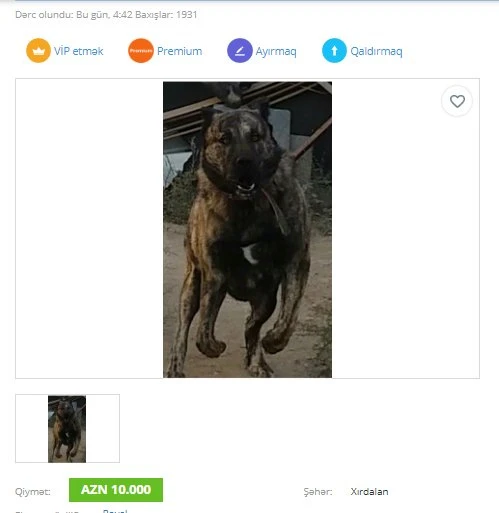Click empty gallery area left of dog photo

(89, 228)
